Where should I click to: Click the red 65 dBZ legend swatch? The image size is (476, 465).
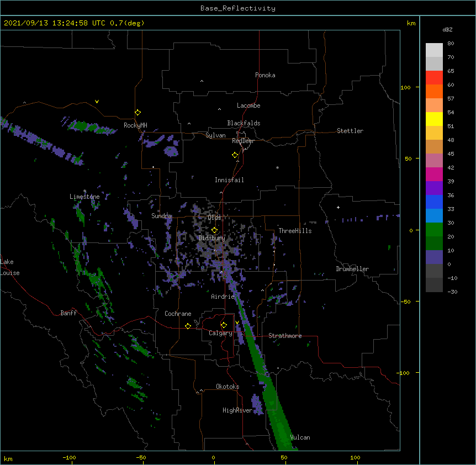tap(434, 78)
